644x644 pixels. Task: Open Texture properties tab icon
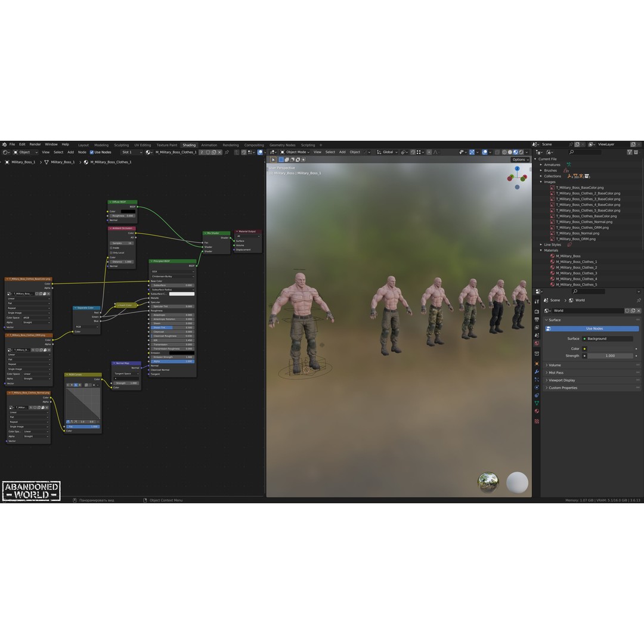537,422
